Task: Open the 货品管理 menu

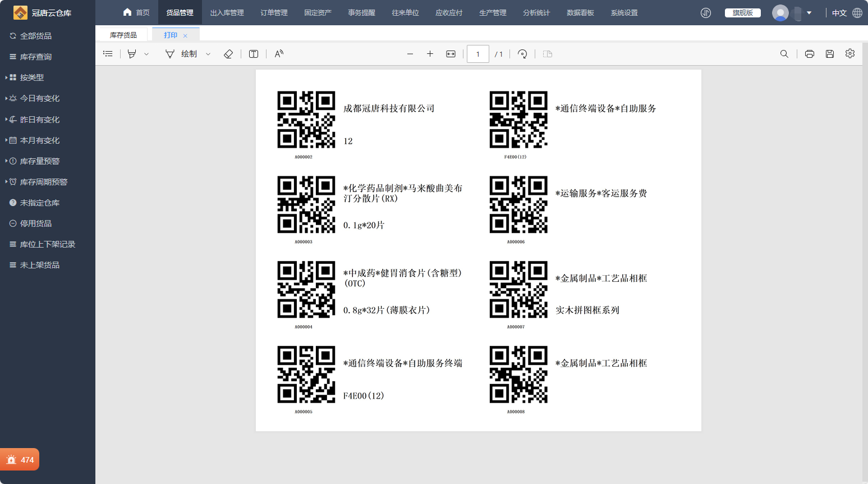Action: [x=180, y=12]
